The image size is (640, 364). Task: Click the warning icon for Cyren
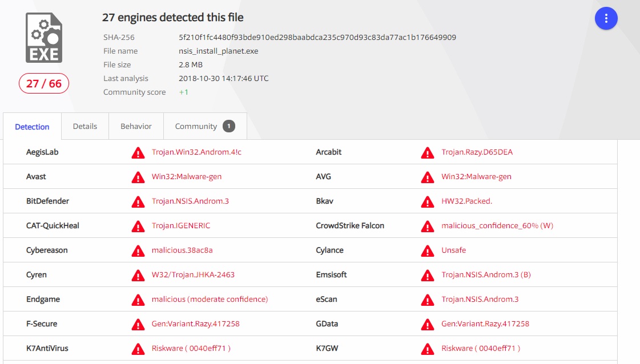point(138,276)
